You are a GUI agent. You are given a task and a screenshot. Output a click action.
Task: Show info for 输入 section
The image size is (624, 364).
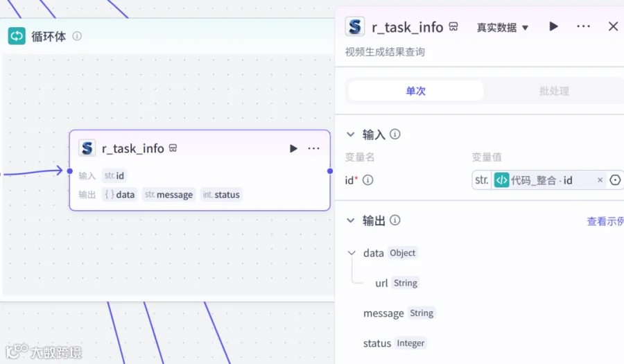click(395, 134)
